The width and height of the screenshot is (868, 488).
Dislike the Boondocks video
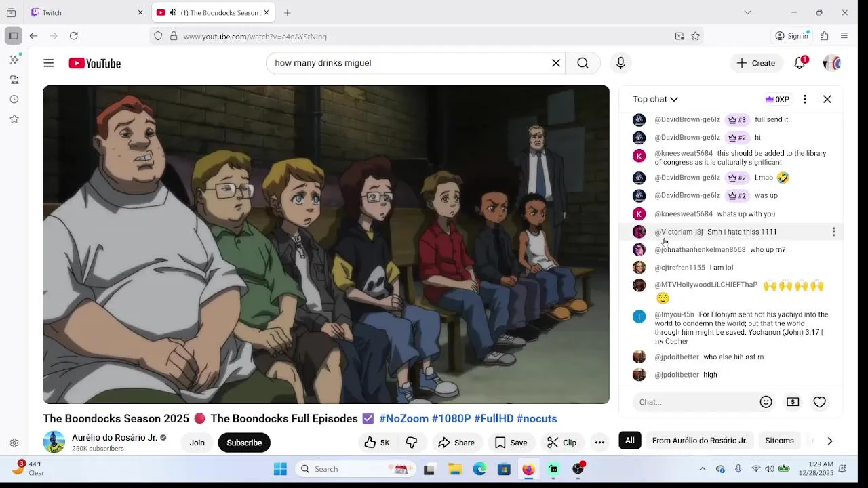click(x=412, y=443)
